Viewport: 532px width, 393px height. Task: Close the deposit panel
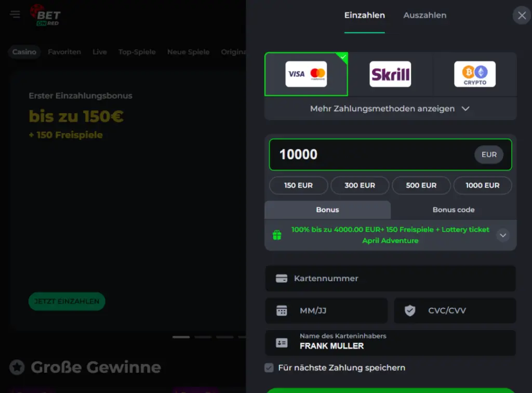pos(522,16)
